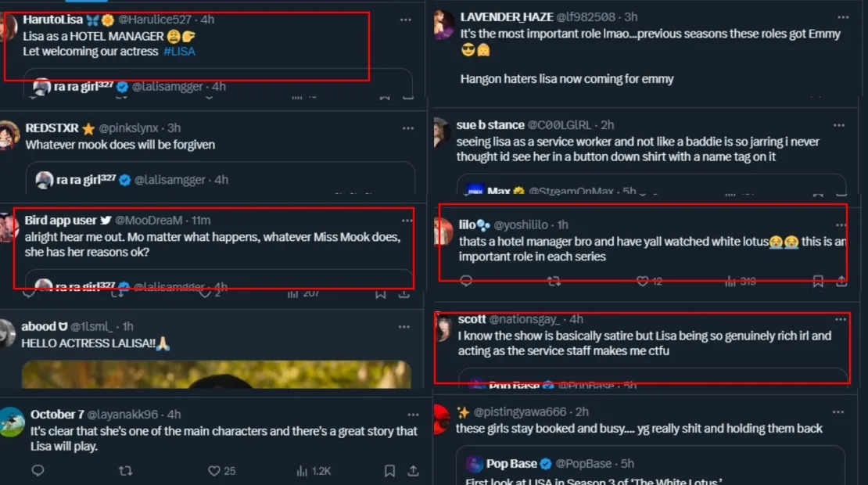View analytics on October 7's tweet
868x485 pixels.
coord(314,471)
